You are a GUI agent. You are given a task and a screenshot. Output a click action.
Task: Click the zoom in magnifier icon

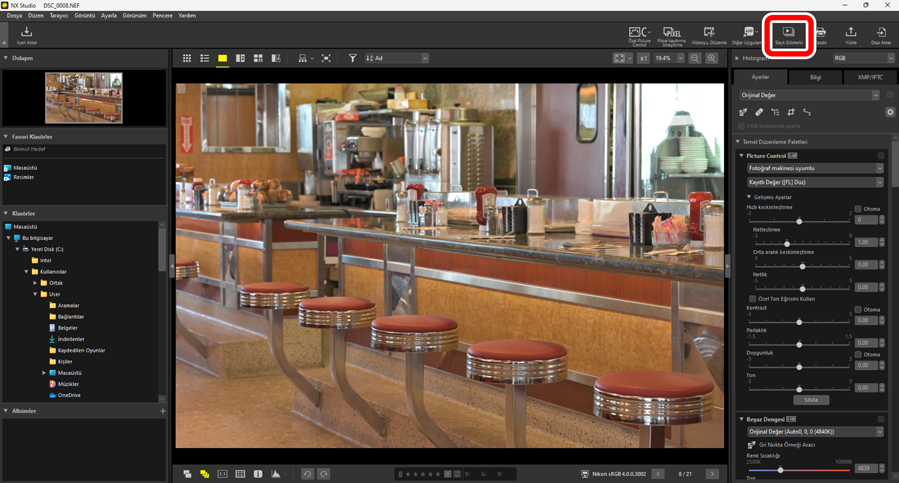(x=712, y=59)
